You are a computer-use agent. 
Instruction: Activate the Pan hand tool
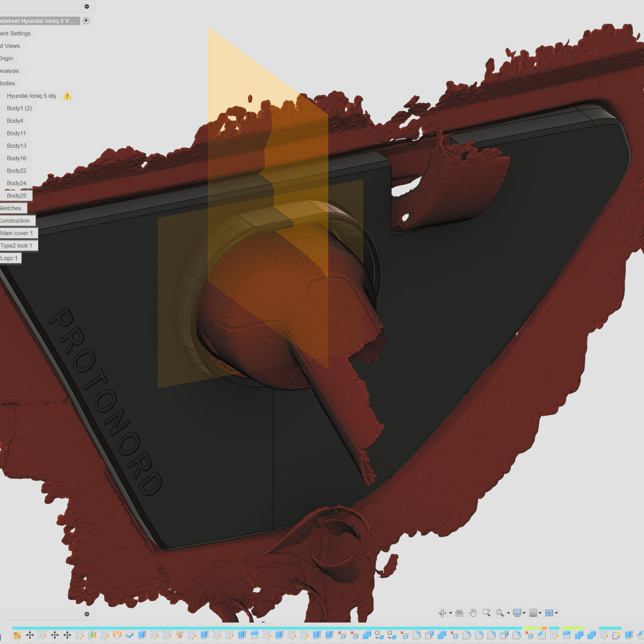pyautogui.click(x=473, y=613)
